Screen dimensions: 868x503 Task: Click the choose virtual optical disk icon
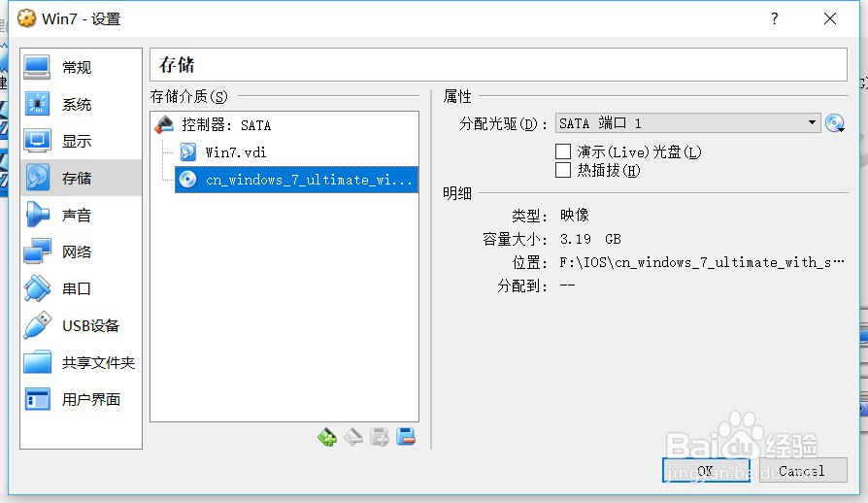pyautogui.click(x=835, y=123)
